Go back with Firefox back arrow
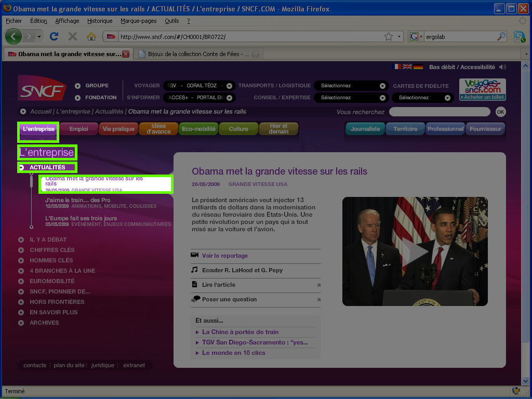Screen dimensions: 532x399 14,36
